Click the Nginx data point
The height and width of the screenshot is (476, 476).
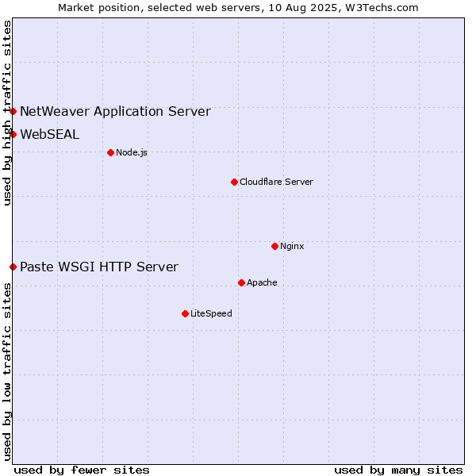click(275, 247)
